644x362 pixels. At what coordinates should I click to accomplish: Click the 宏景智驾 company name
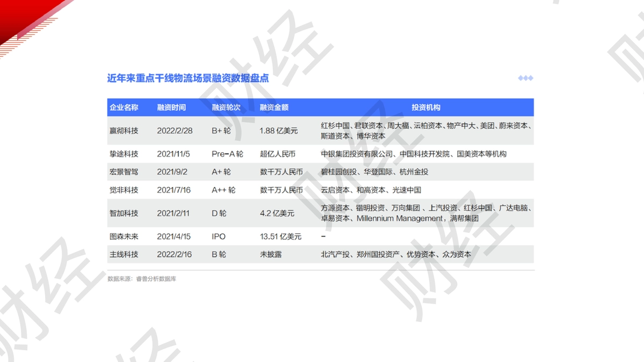pos(124,172)
